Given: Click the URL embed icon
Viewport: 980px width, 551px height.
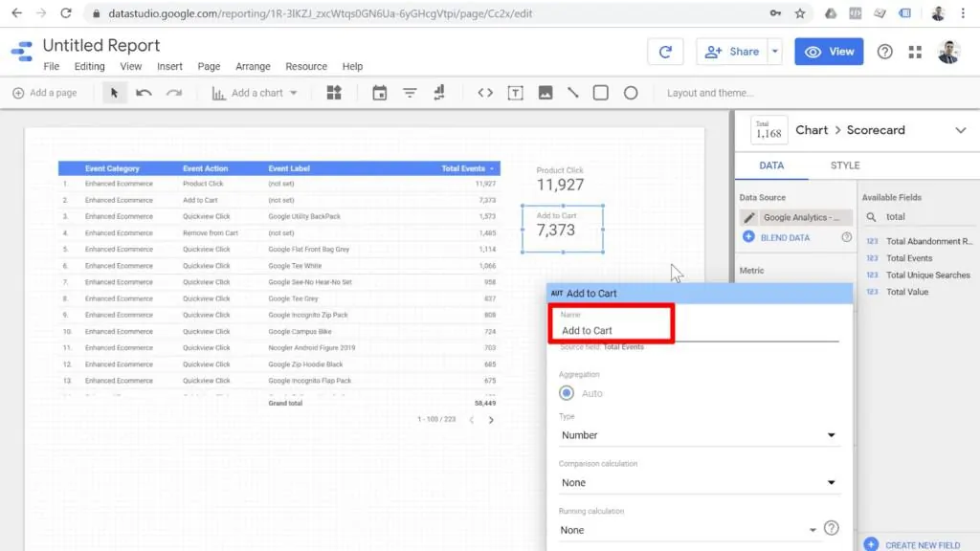Looking at the screenshot, I should click(485, 93).
